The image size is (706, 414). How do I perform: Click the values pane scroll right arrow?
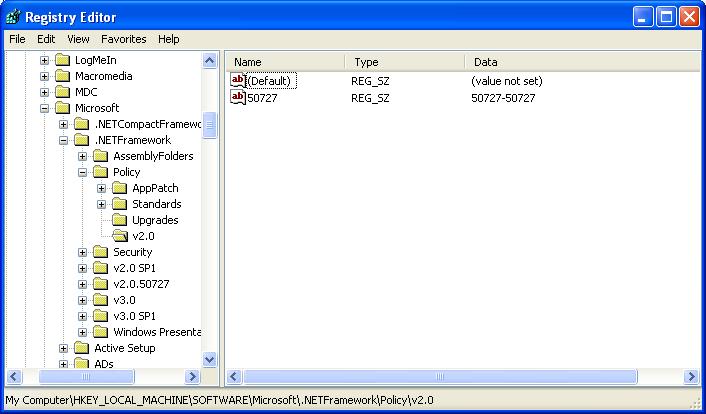coord(691,376)
